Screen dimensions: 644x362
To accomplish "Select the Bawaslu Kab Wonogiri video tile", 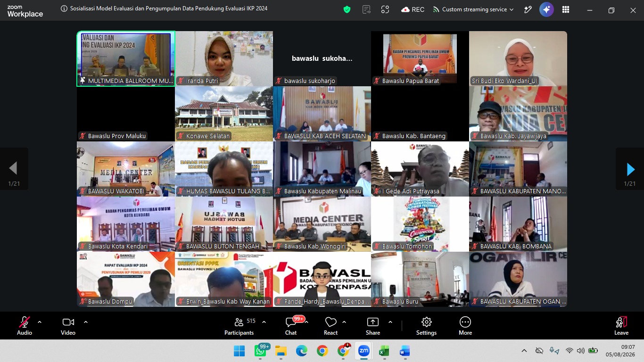I will [x=322, y=224].
